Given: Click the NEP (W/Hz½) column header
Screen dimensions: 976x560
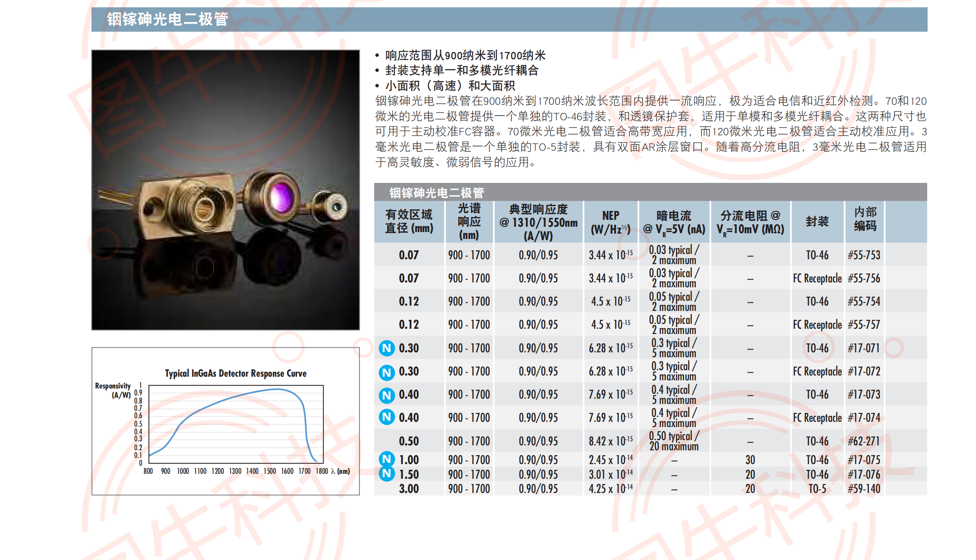Looking at the screenshot, I should tap(611, 222).
